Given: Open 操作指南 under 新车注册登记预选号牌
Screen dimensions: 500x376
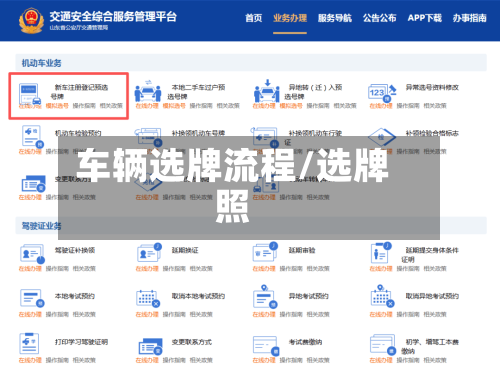Looking at the screenshot, I should 84,106.
